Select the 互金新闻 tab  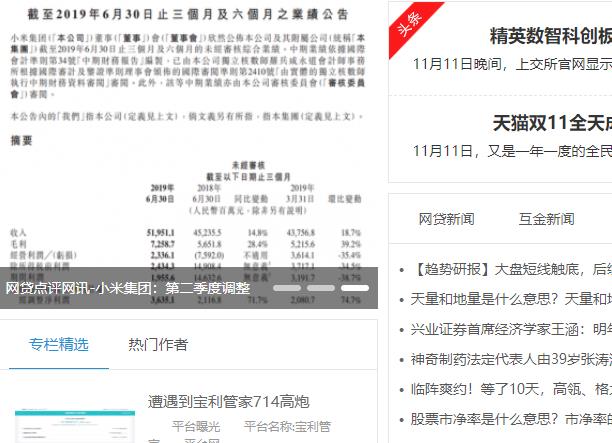tap(546, 219)
